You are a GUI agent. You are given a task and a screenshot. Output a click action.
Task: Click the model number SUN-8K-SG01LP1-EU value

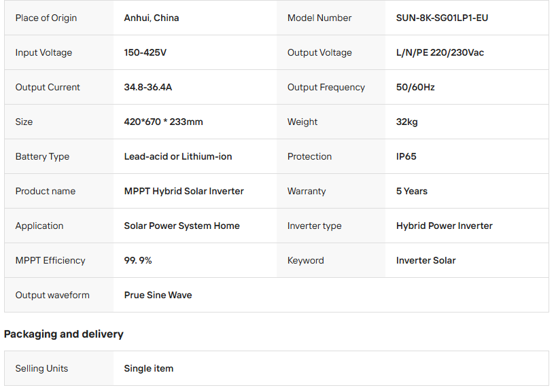(442, 18)
